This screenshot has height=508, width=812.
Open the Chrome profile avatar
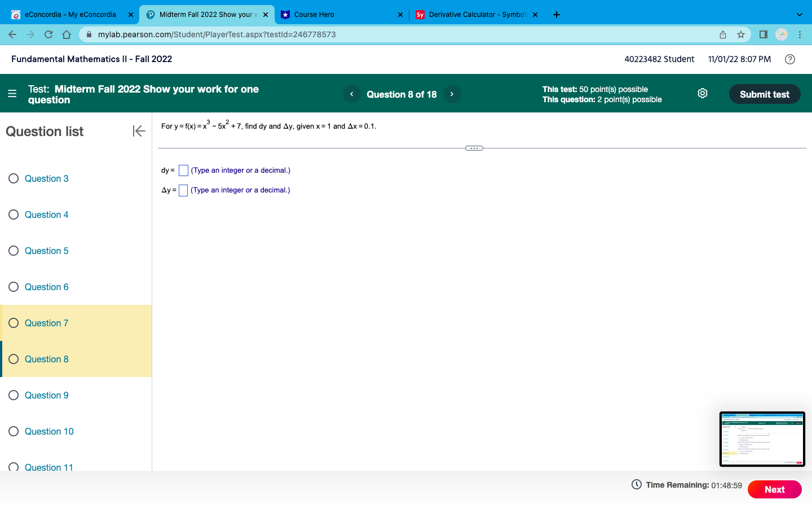click(x=782, y=34)
